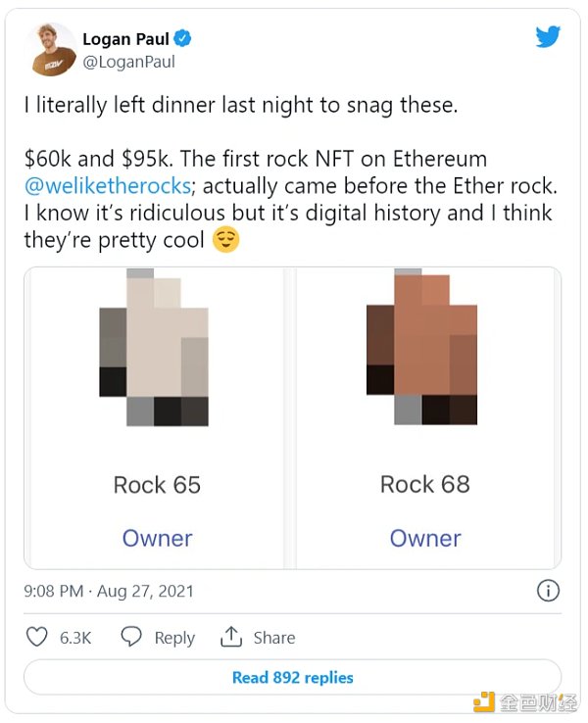The image size is (588, 723).
Task: Click the info icon beside the timestamp
Action: (x=549, y=591)
